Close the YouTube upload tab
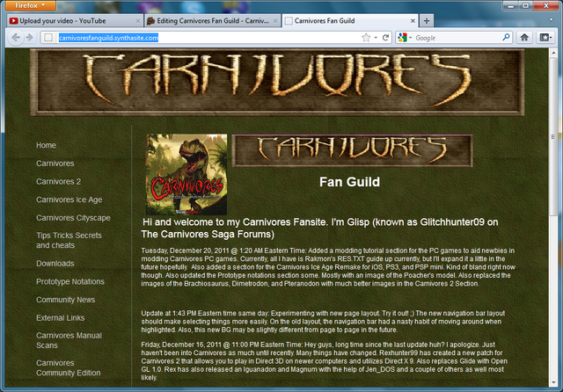The height and width of the screenshot is (392, 563). (137, 21)
